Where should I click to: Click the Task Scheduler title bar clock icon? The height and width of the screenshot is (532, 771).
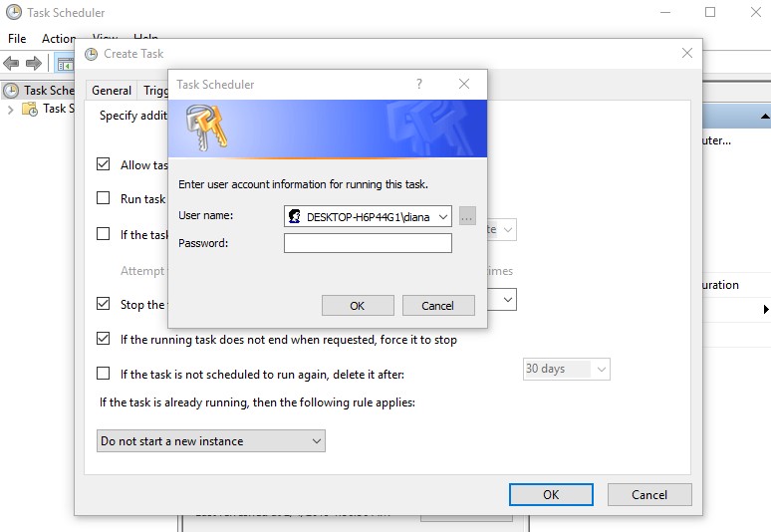(14, 12)
